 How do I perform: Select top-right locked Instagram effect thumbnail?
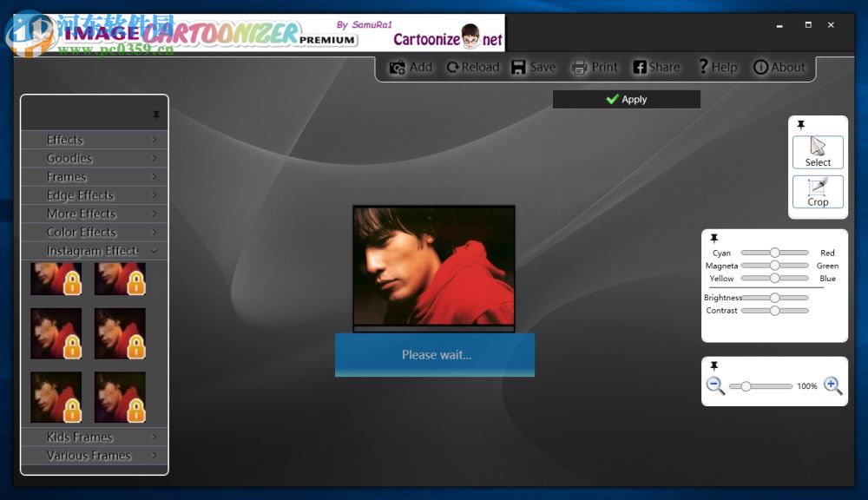coord(120,279)
